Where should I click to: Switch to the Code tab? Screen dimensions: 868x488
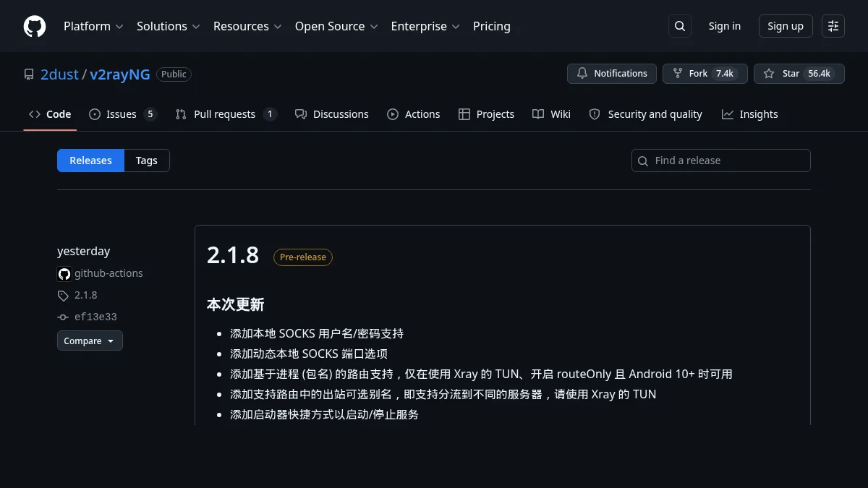click(50, 114)
